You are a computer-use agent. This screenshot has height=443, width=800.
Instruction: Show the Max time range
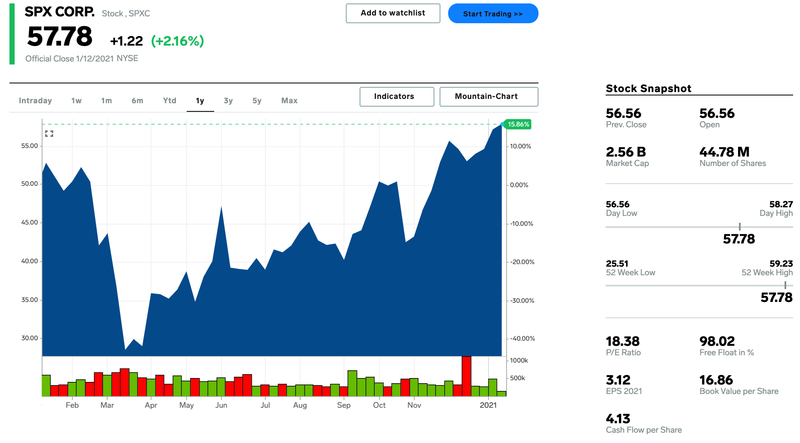(x=289, y=101)
